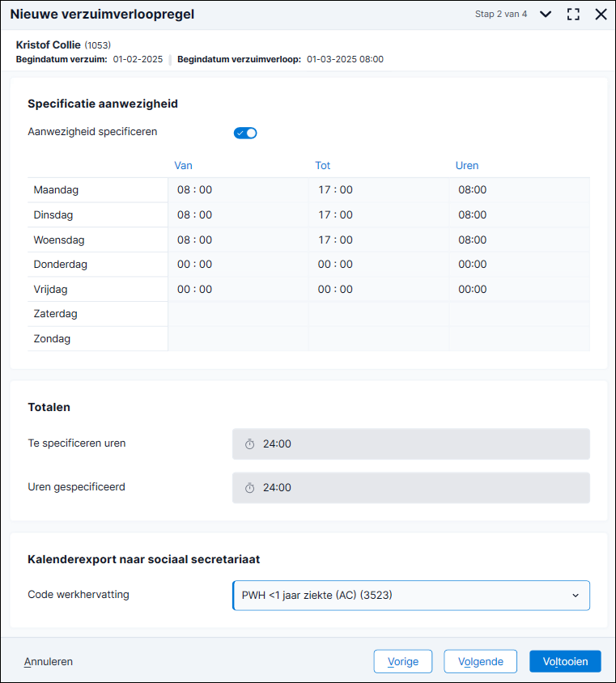The width and height of the screenshot is (616, 683).
Task: Click Voltooien to finish
Action: click(x=565, y=661)
